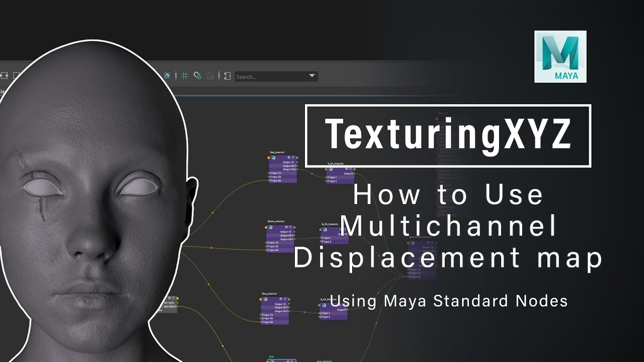Click the cyan icon left of the grid toggle
This screenshot has height=362, width=644.
(168, 76)
